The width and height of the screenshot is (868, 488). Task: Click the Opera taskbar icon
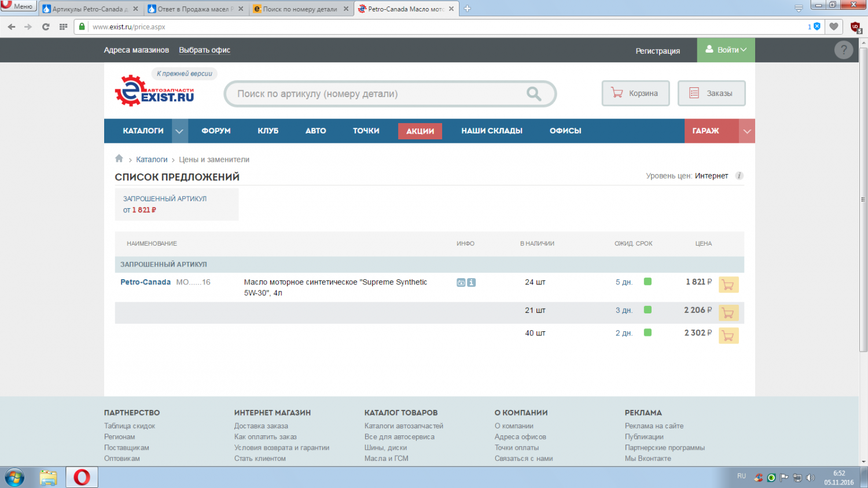(82, 478)
